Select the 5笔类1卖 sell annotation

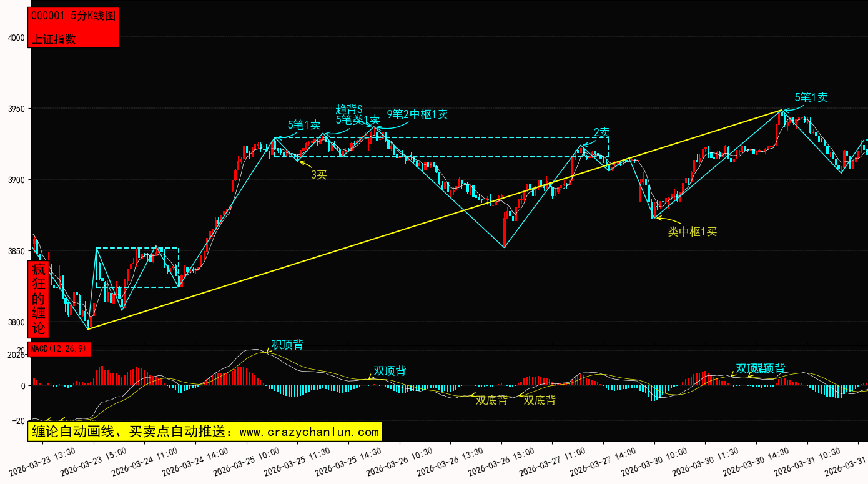(357, 119)
